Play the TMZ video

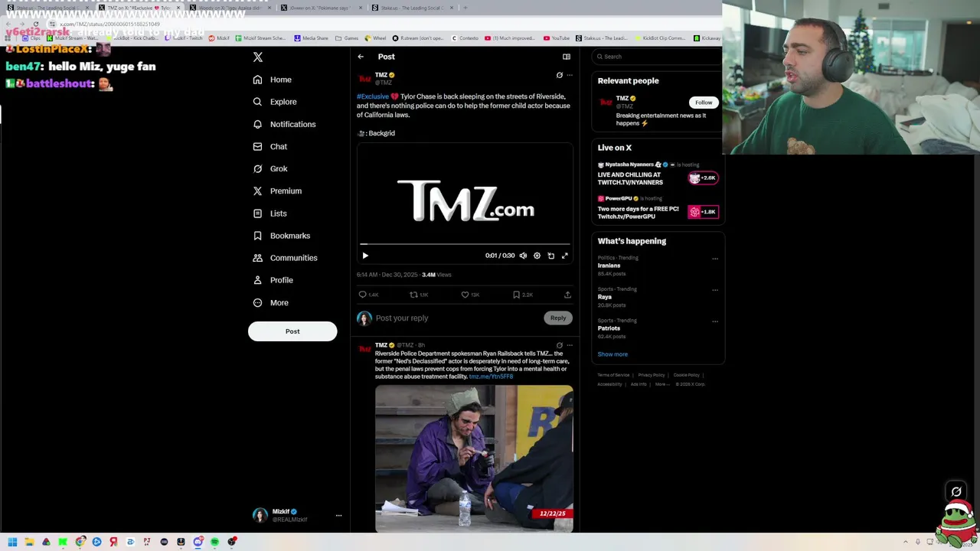pos(365,256)
